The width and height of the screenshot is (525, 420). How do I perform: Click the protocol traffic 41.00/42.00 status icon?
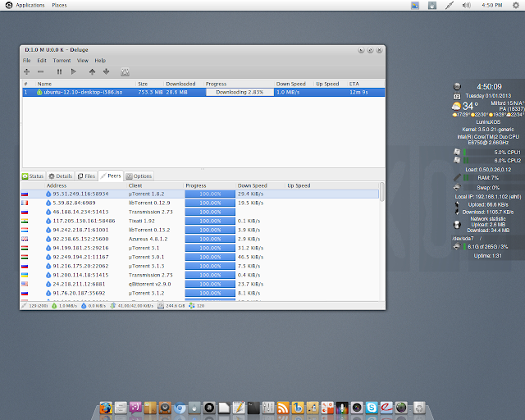[113, 306]
